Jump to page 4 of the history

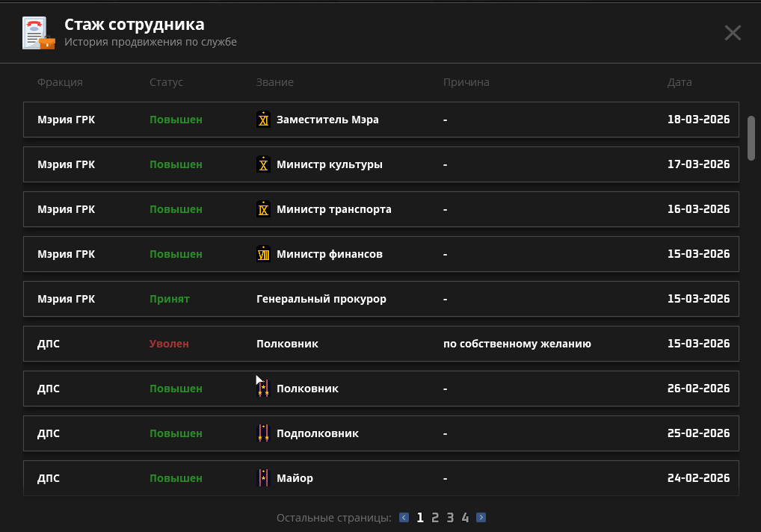pos(465,518)
